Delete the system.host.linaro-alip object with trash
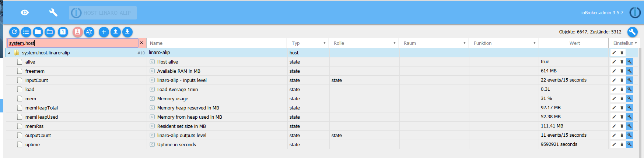This screenshot has height=158, width=644. coord(622,53)
